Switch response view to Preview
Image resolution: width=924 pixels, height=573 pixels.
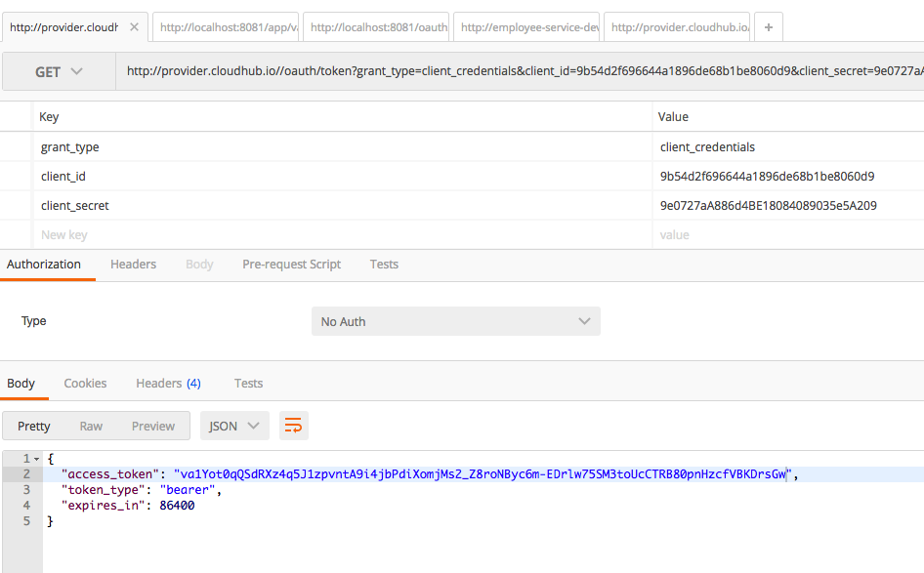coord(153,426)
